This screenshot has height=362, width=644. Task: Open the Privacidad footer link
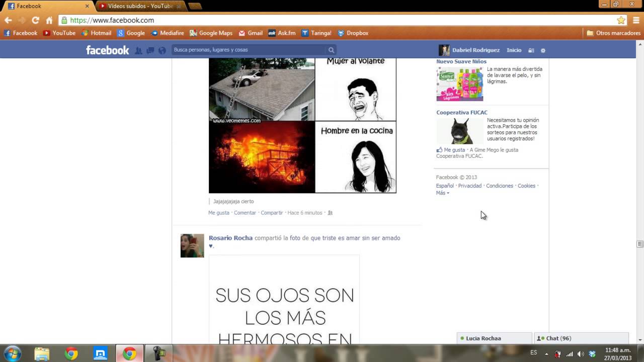tap(470, 186)
